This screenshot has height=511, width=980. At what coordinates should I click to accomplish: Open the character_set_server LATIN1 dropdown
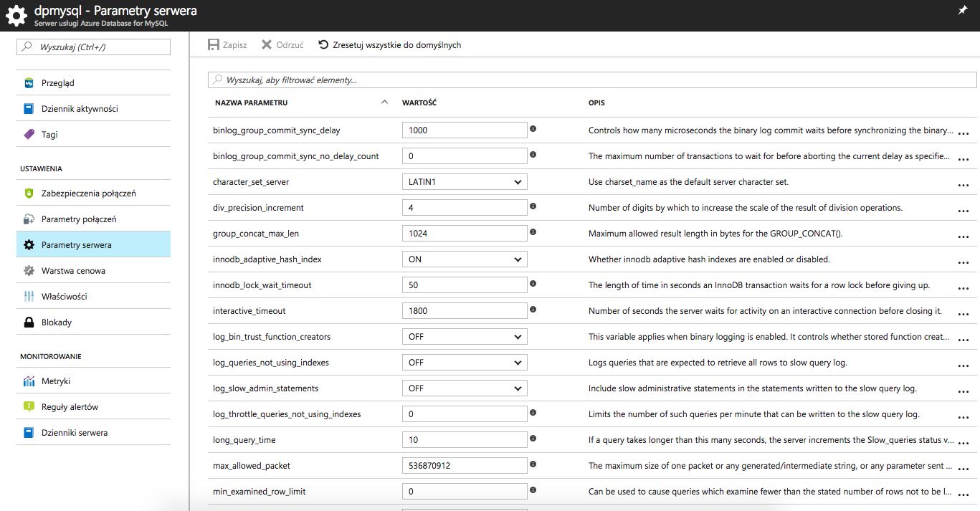[465, 182]
